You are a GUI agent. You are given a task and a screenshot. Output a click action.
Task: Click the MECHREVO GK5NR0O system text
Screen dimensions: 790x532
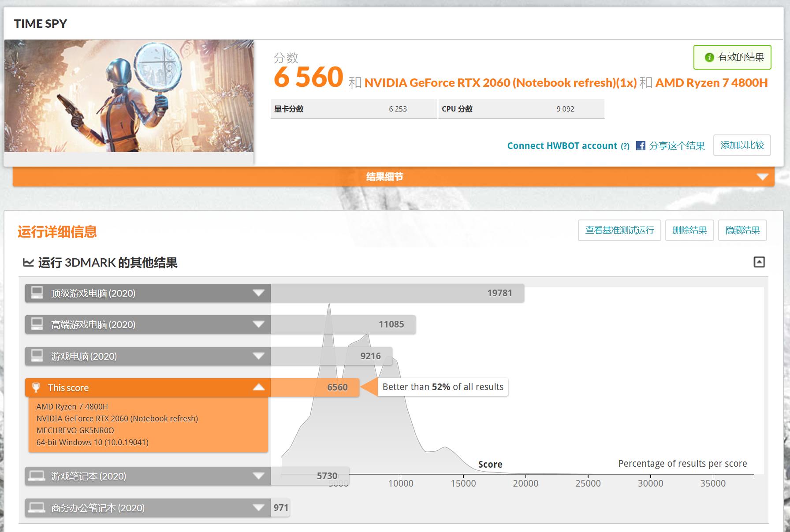pyautogui.click(x=75, y=431)
